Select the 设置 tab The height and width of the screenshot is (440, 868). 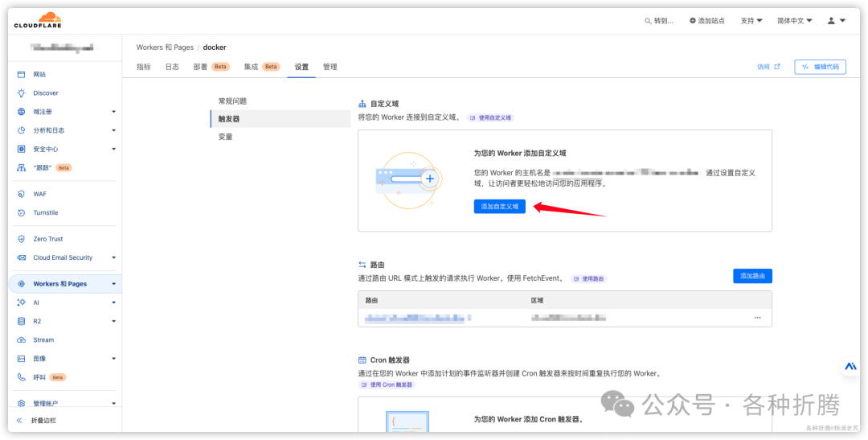(301, 67)
